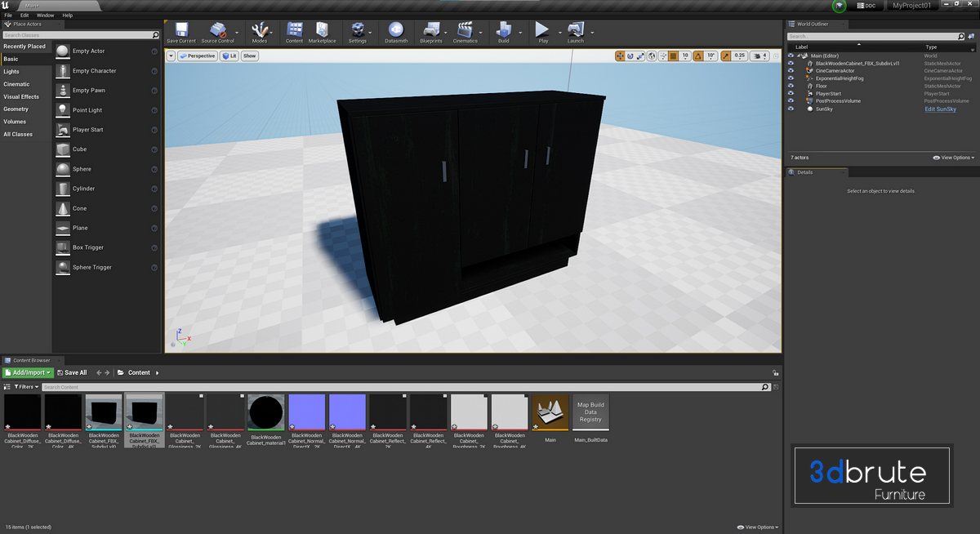Toggle CineCameraActor visibility eye icon
This screenshot has width=980, height=534.
tap(791, 70)
